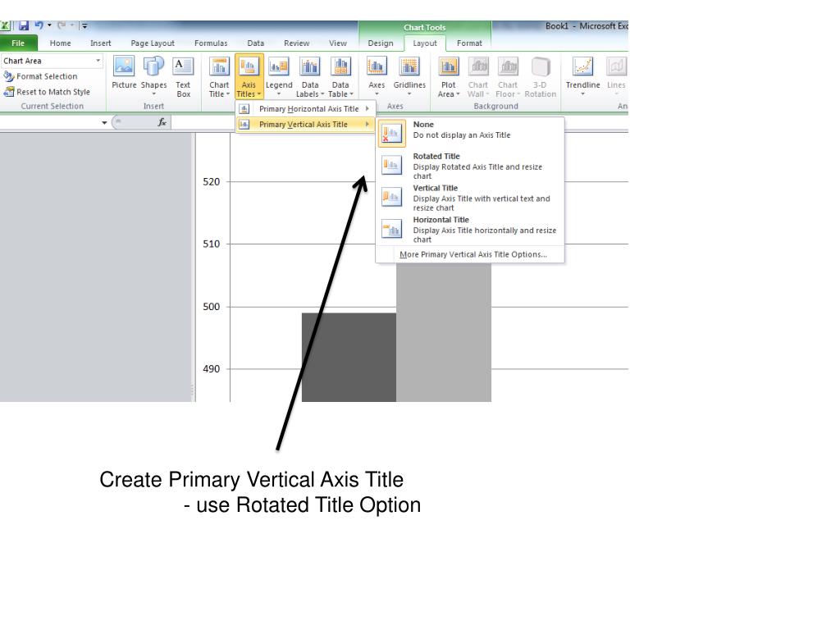The image size is (840, 630).
Task: Open the Name Box dropdown arrow
Action: [x=104, y=123]
